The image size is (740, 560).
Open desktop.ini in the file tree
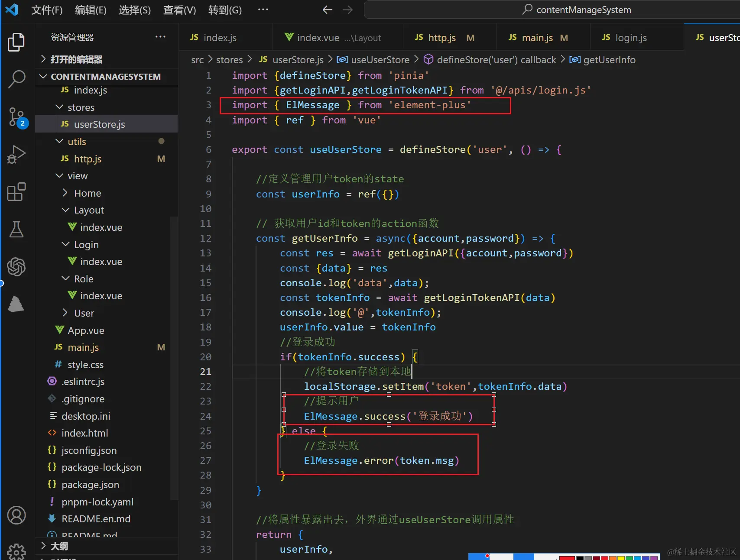pyautogui.click(x=107, y=416)
